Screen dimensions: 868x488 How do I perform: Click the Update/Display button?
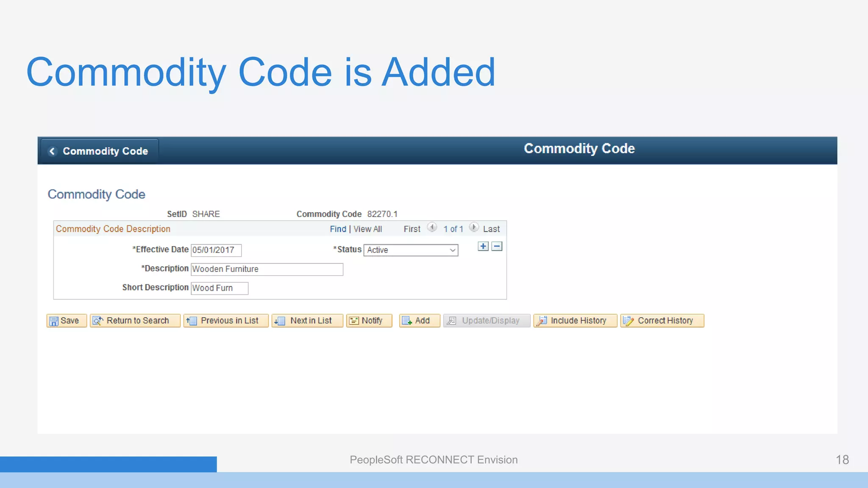[487, 321]
